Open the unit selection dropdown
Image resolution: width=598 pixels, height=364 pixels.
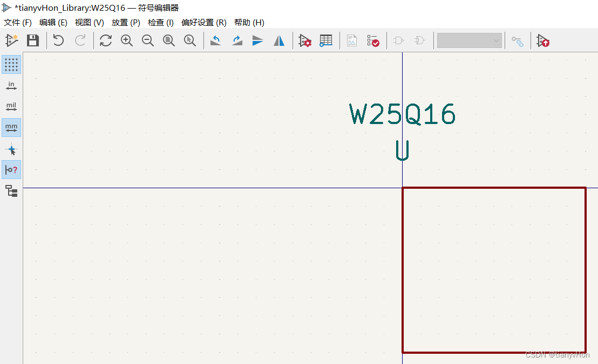coord(469,40)
